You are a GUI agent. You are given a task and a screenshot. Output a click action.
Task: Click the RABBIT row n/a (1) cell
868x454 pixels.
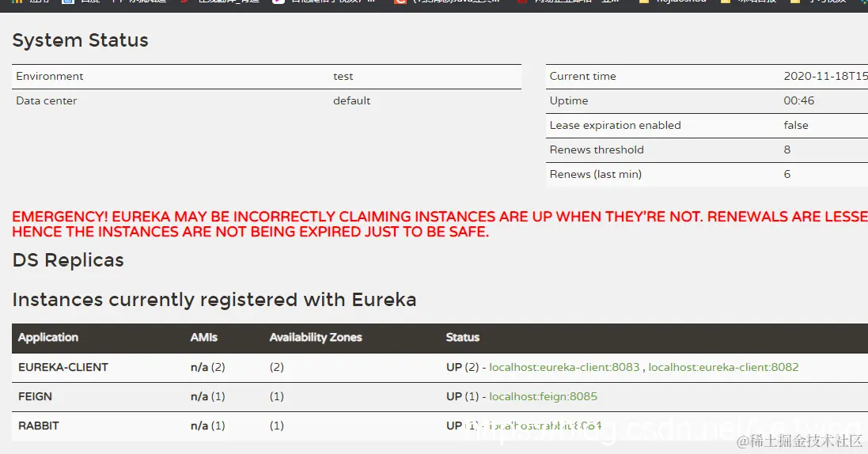(207, 426)
